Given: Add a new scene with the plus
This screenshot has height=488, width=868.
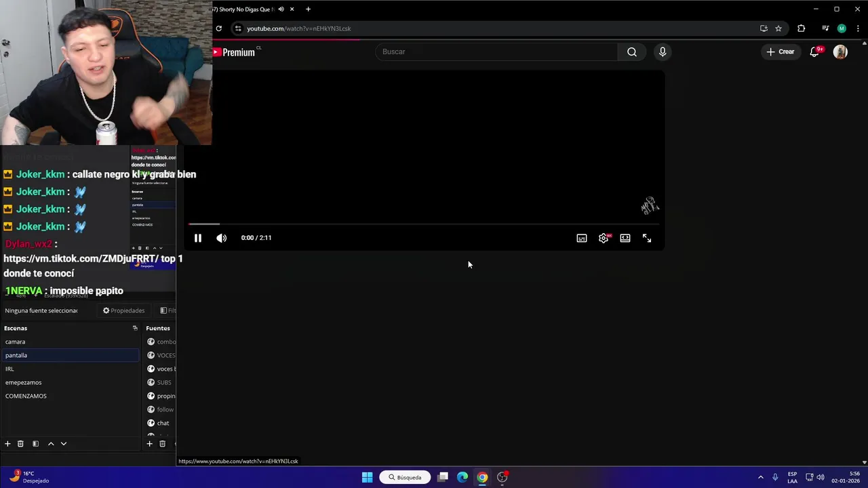Looking at the screenshot, I should coord(7,443).
